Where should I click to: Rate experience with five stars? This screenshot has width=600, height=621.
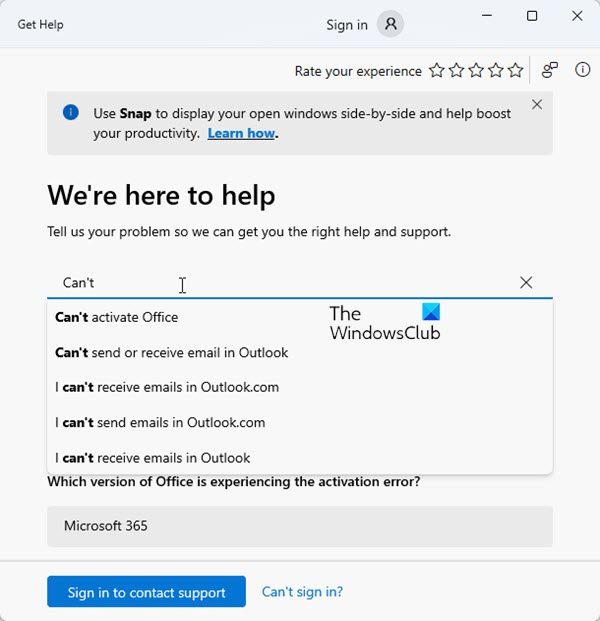(x=516, y=70)
